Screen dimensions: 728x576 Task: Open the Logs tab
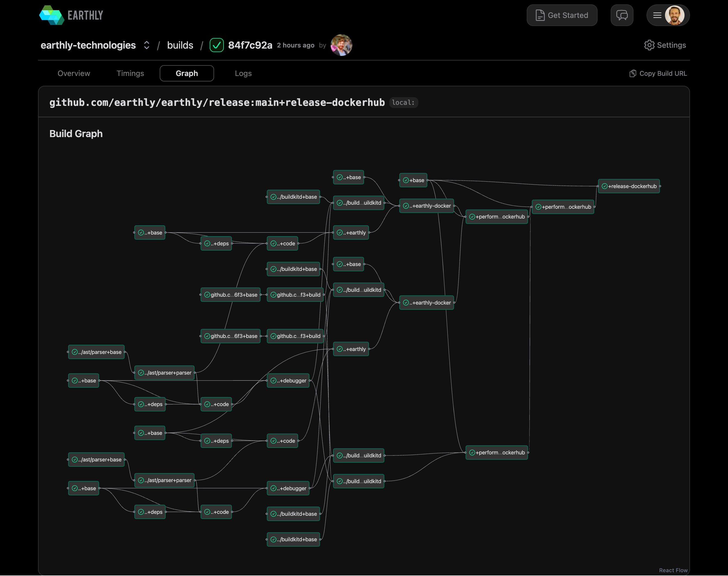(x=243, y=74)
